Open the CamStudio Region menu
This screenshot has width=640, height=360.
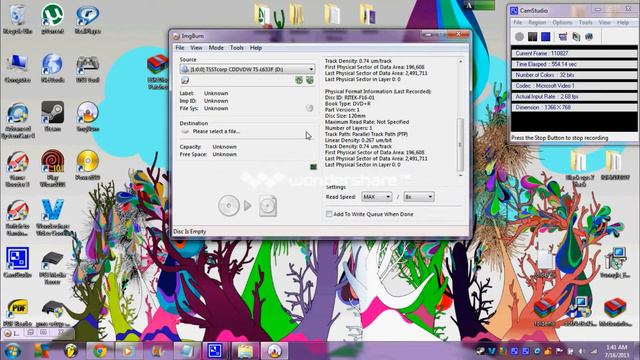coord(537,22)
